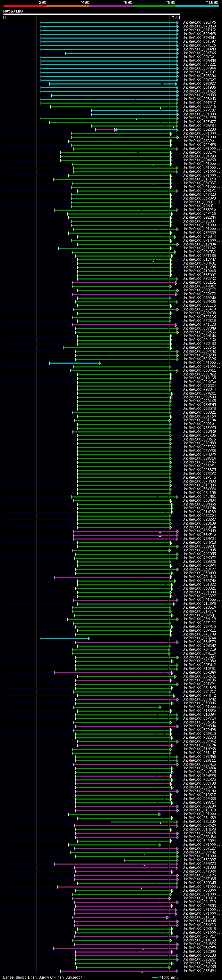Click the green arrowhead of UniRef100_Q22HF8
The image size is (222, 980).
coord(171,145)
